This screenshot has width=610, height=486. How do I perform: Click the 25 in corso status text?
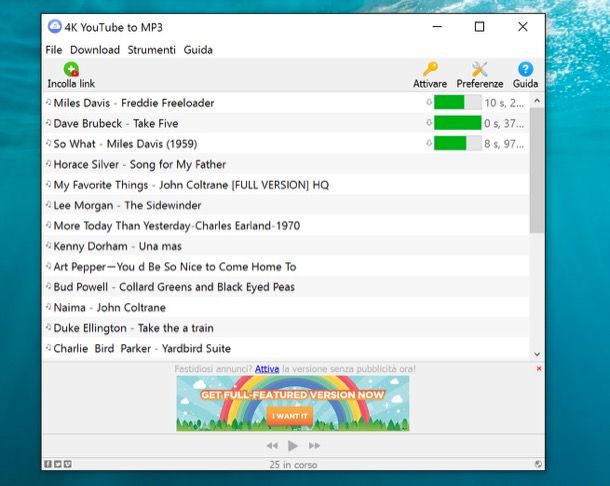(x=293, y=465)
